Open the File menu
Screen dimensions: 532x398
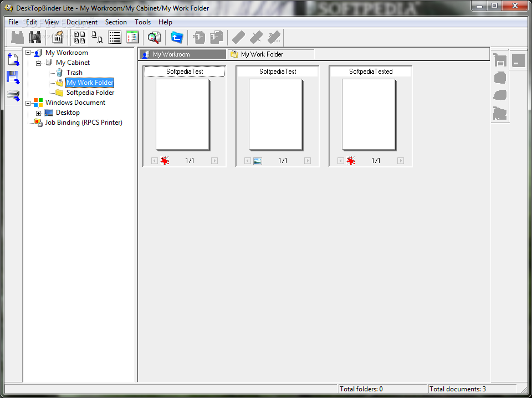click(x=13, y=22)
